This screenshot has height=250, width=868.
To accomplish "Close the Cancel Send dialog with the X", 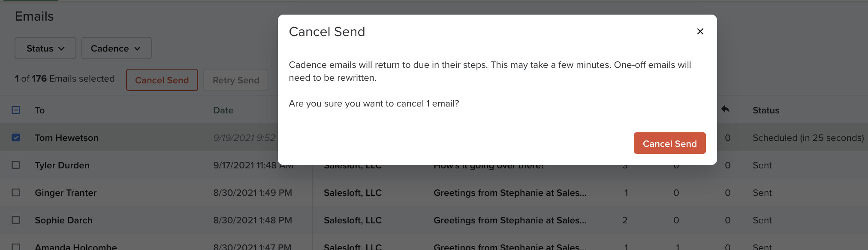I will click(700, 31).
